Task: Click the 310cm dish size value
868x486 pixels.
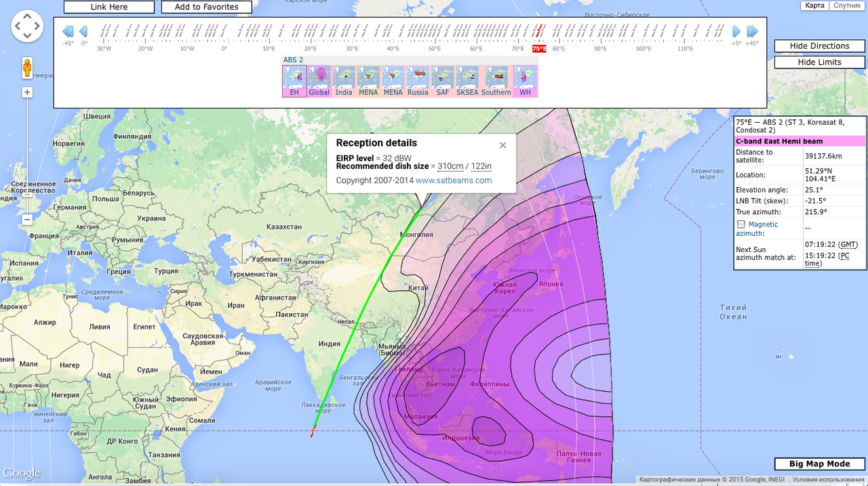Action: point(450,166)
